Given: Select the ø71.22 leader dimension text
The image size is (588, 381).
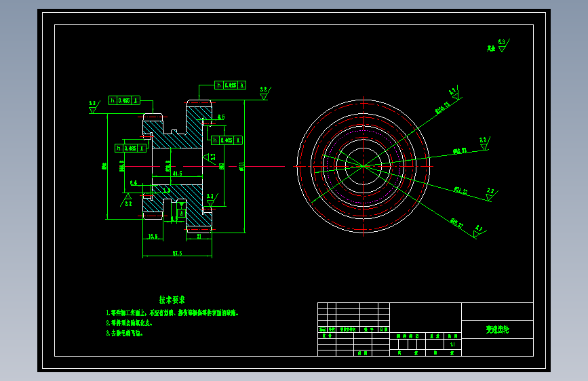Looking at the screenshot, I should pos(461,190).
